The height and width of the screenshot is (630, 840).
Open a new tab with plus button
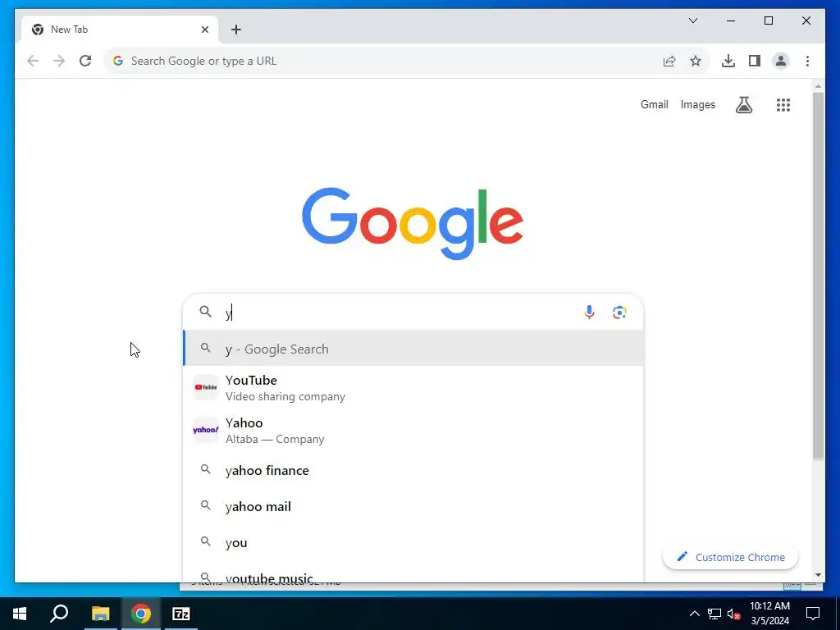236,30
